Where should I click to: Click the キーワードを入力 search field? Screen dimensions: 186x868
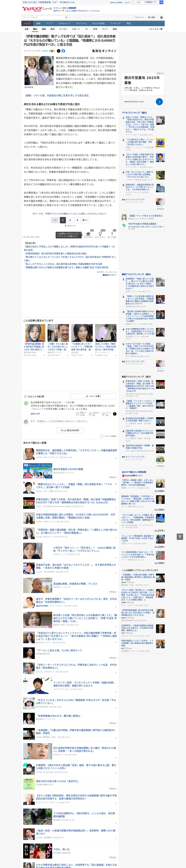coord(44,18)
